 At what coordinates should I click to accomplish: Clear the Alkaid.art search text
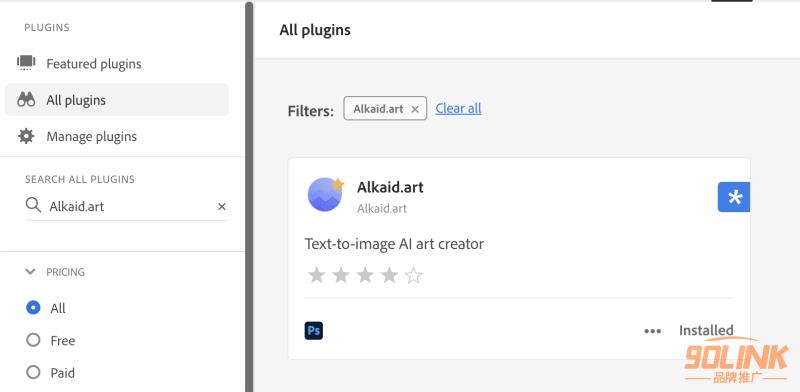(x=222, y=206)
